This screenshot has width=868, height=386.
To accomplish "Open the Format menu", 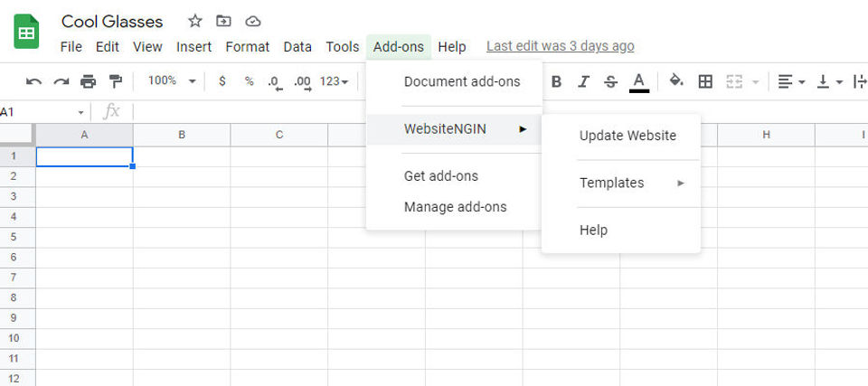I will (248, 47).
